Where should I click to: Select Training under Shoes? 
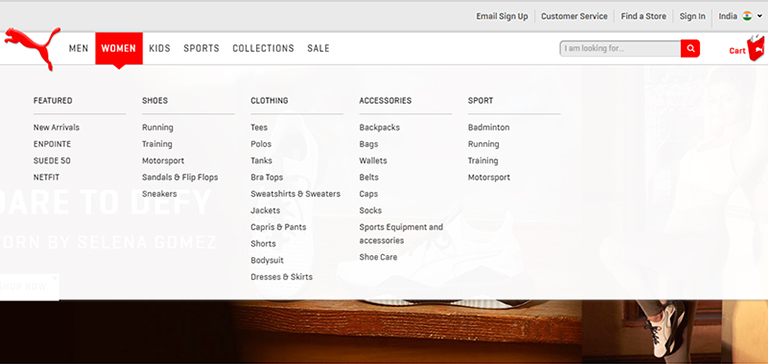coord(157,144)
